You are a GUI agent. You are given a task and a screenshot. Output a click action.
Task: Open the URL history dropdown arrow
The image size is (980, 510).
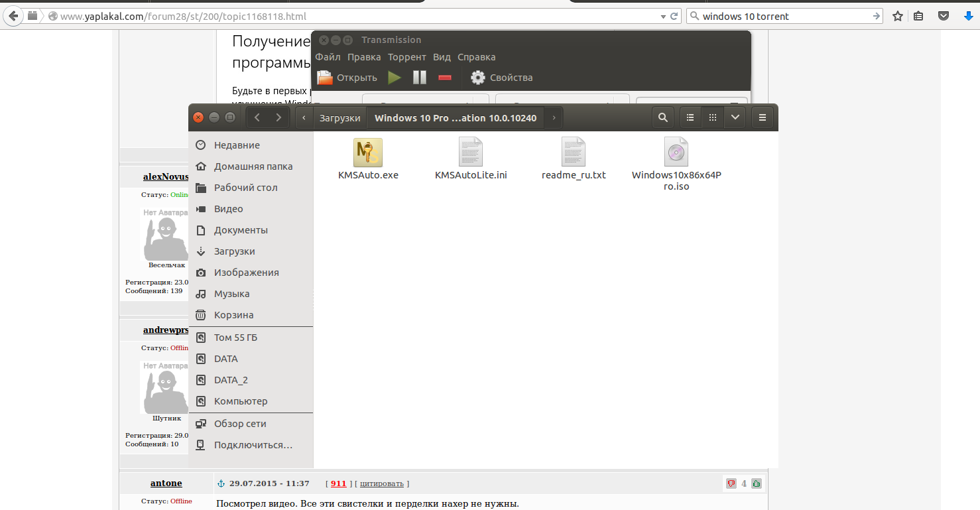[x=662, y=16]
